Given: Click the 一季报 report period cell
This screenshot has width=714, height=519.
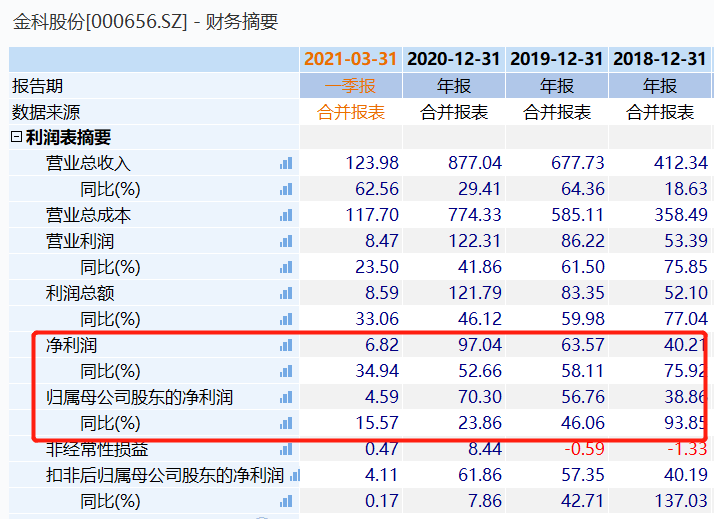Looking at the screenshot, I should pyautogui.click(x=351, y=86).
